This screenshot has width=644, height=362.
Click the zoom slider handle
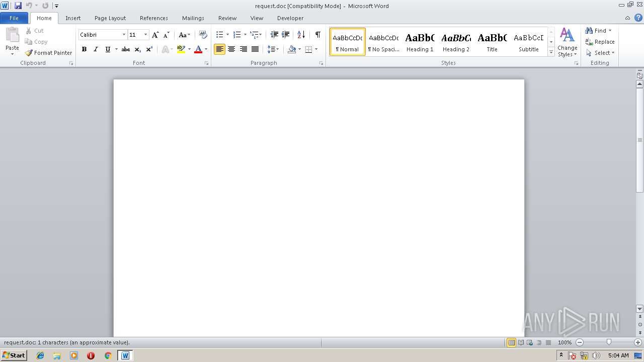pyautogui.click(x=609, y=342)
